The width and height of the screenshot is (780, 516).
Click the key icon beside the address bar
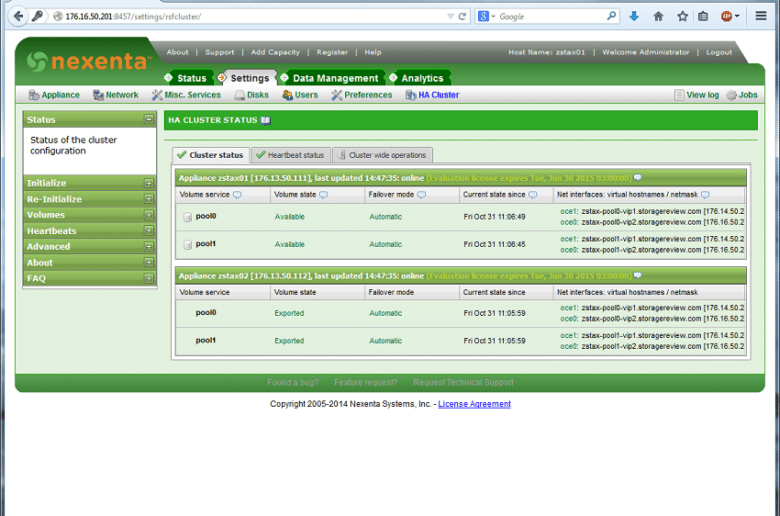click(37, 16)
